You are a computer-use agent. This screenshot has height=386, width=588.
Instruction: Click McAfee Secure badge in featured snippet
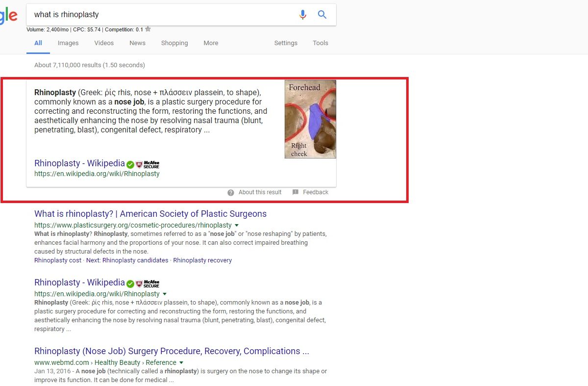point(147,164)
